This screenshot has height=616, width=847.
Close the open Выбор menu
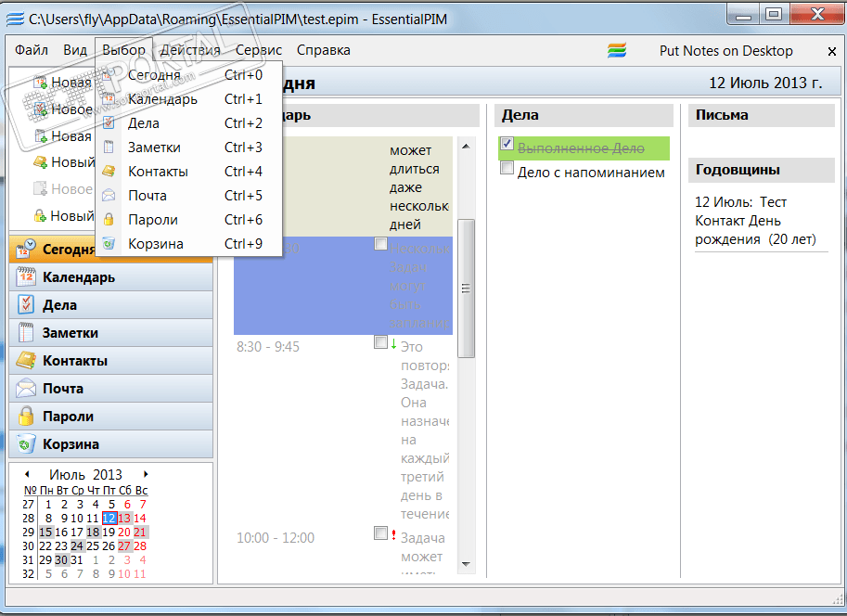[x=123, y=50]
